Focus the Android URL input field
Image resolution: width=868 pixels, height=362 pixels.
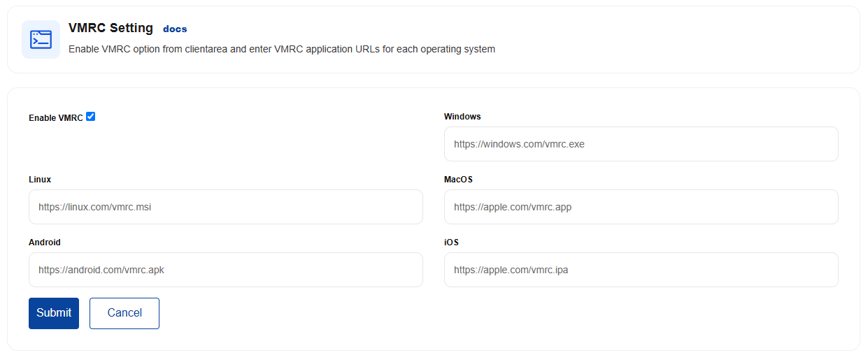[x=225, y=270]
